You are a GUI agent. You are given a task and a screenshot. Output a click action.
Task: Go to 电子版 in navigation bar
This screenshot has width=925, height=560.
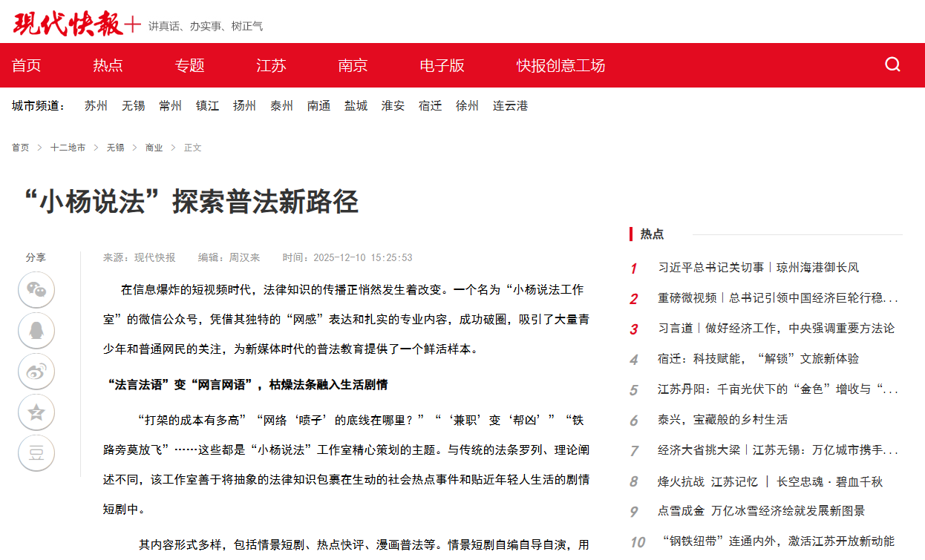(442, 65)
